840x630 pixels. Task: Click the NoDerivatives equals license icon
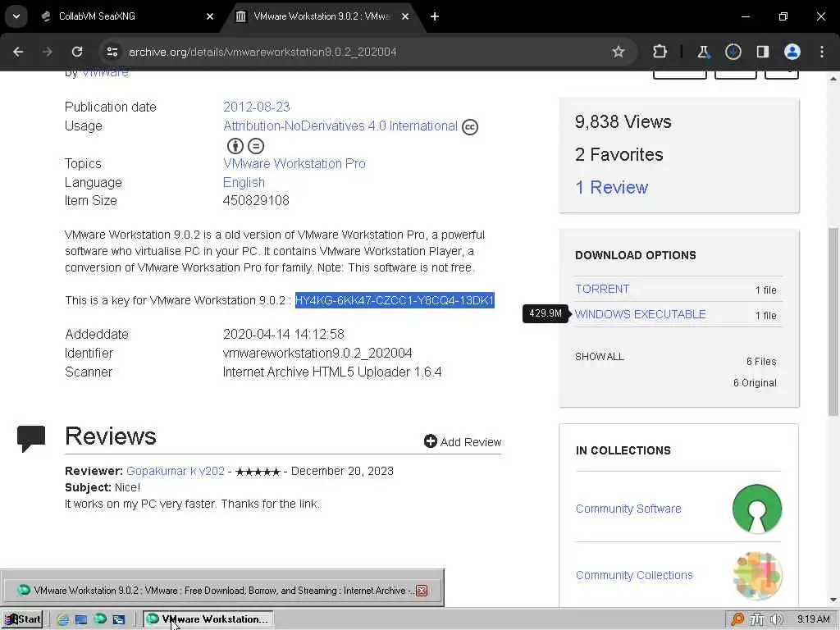[256, 146]
